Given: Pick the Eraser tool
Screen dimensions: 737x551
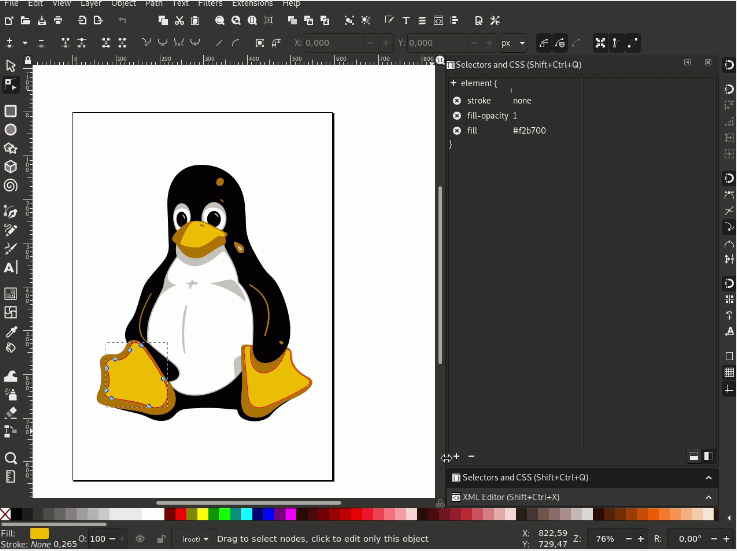Looking at the screenshot, I should pyautogui.click(x=10, y=412).
